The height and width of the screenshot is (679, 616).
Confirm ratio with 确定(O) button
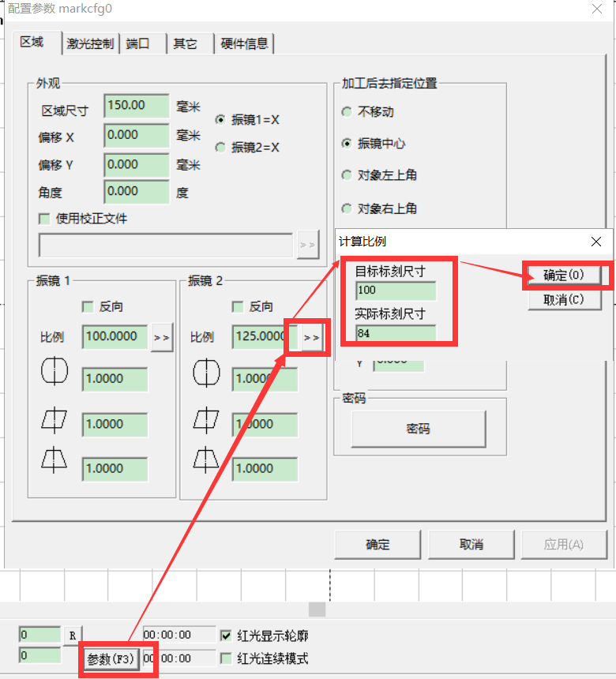click(564, 275)
